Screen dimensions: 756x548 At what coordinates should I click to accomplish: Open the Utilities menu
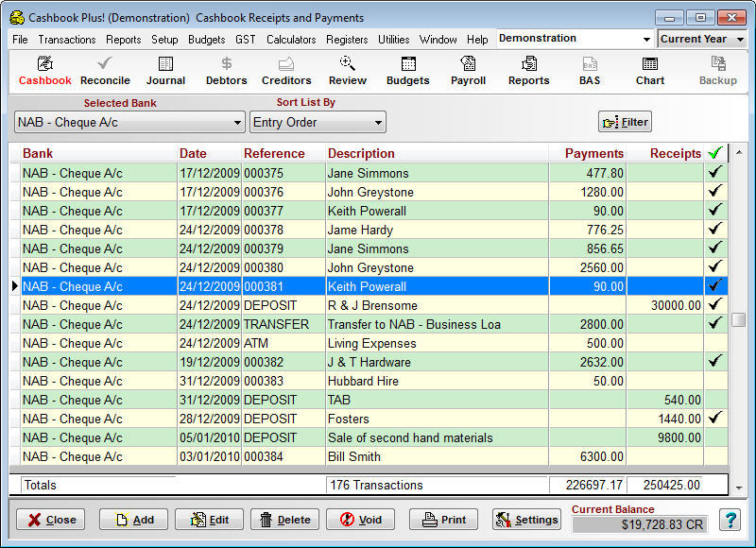click(x=393, y=40)
